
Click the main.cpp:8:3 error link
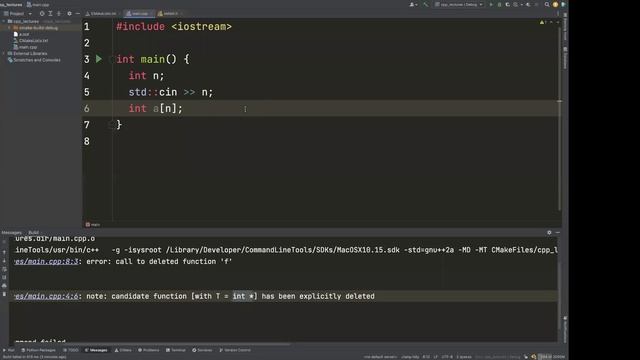pyautogui.click(x=47, y=261)
